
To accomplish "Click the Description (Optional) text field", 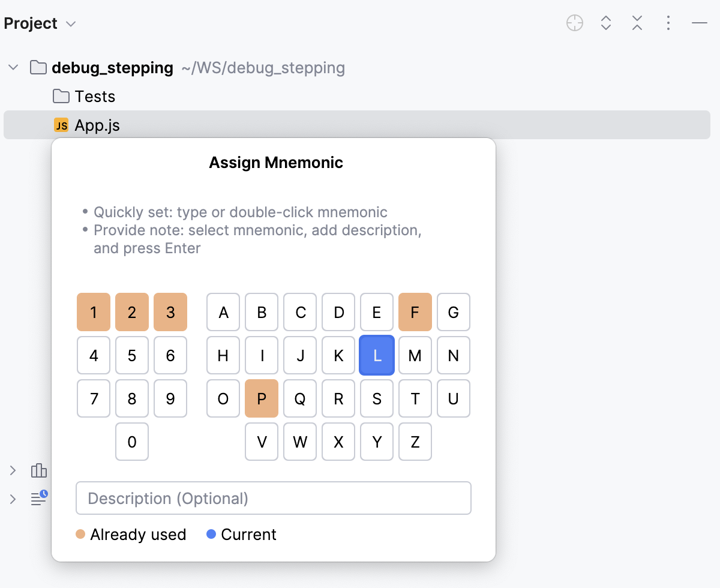I will pyautogui.click(x=274, y=498).
